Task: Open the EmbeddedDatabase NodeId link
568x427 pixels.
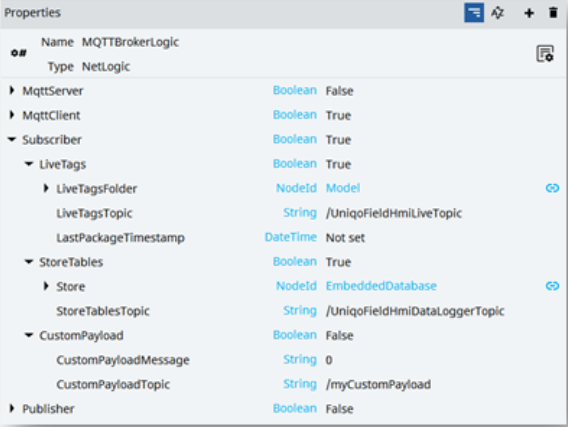Action: coord(381,286)
